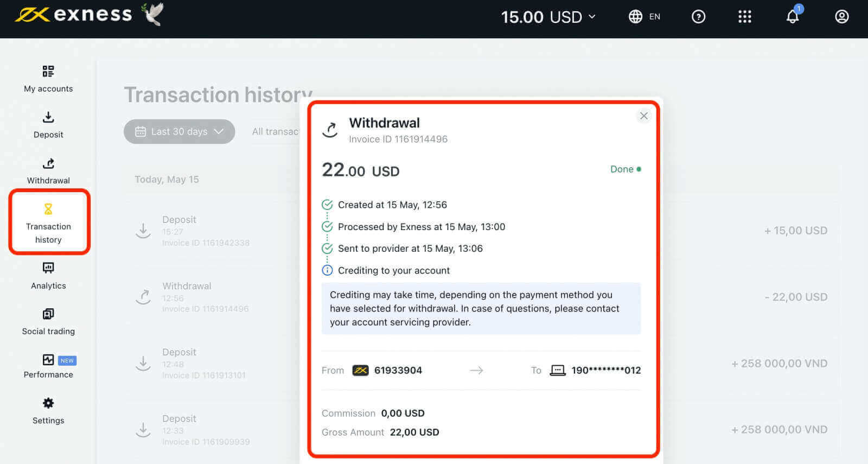Open Transaction history in sidebar
Screen dimensions: 868x464
48,223
